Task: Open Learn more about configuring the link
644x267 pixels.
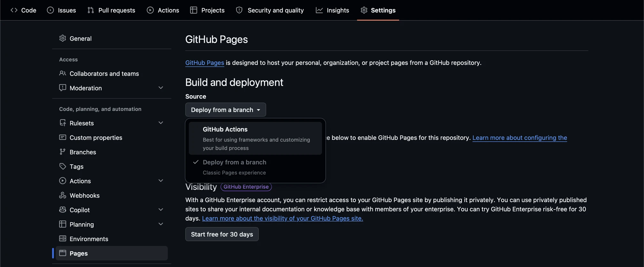Action: tap(520, 137)
